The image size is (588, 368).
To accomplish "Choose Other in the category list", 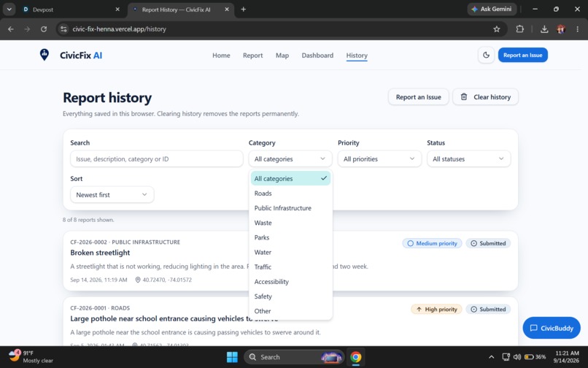I will click(x=290, y=311).
